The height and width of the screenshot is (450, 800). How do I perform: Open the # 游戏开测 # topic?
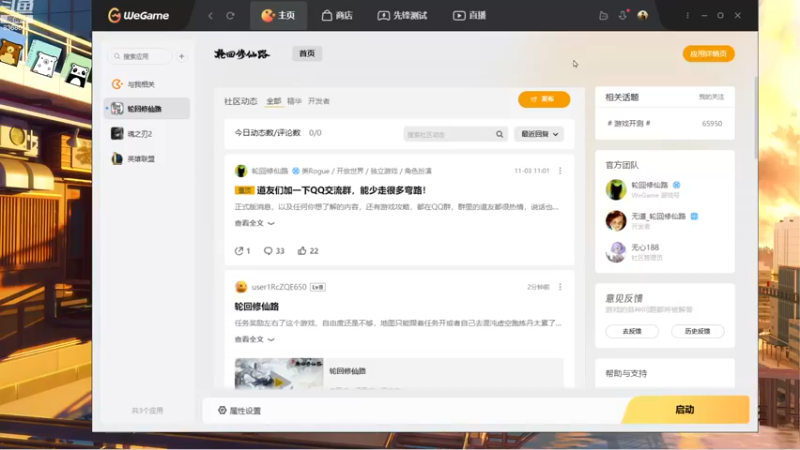(629, 123)
